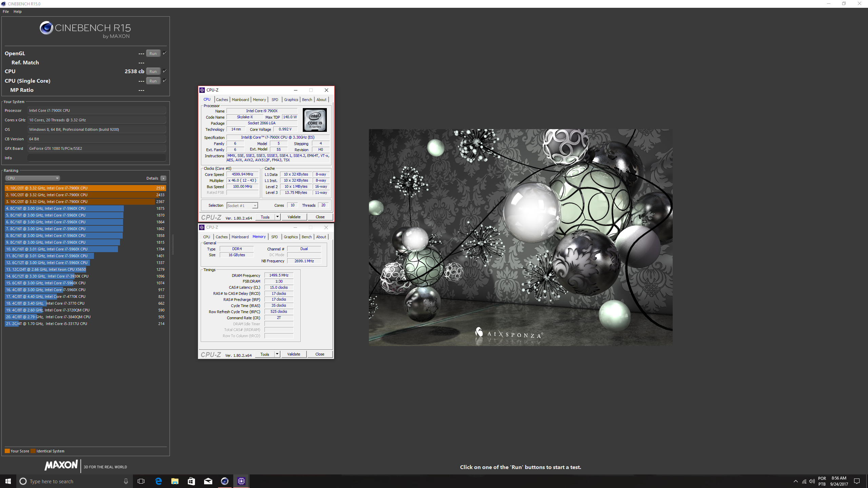Viewport: 868px width, 488px height.
Task: Open SPD tab in bottom CPU-Z window
Action: (275, 237)
